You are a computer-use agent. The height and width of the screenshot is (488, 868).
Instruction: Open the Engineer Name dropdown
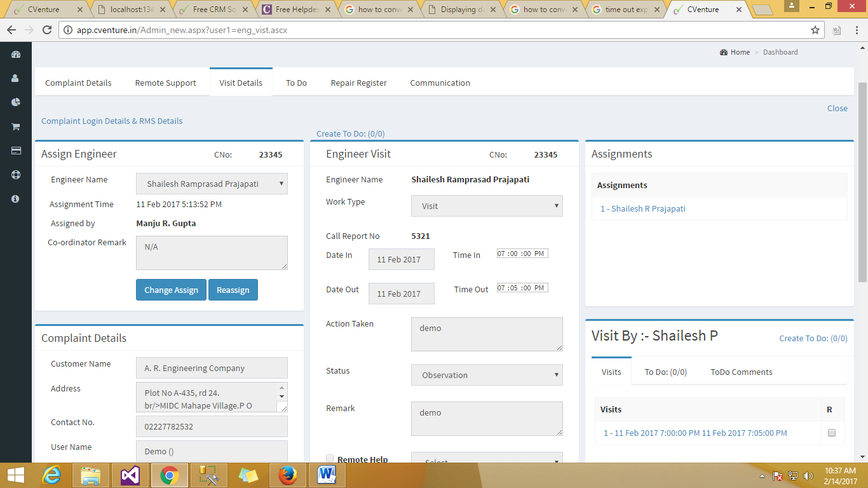click(212, 184)
